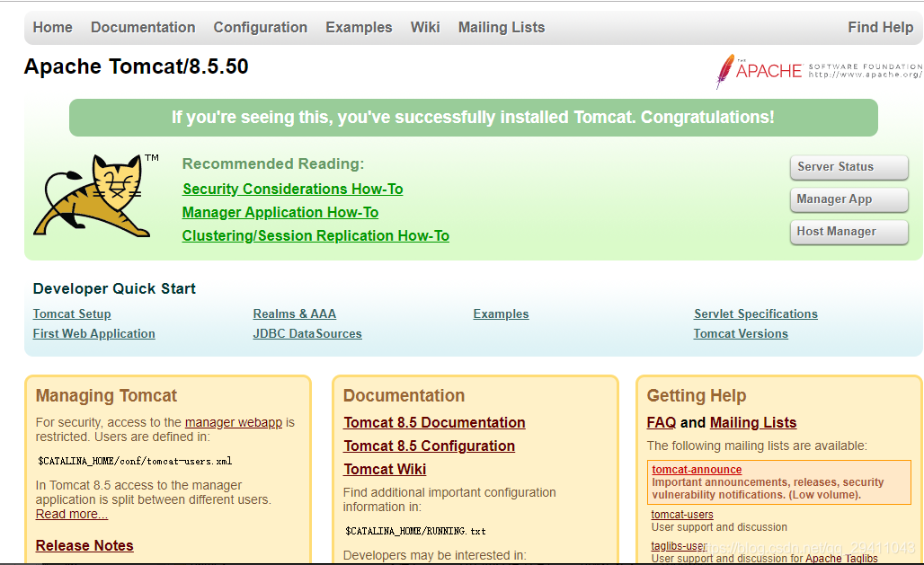
Task: Open Realms & AAA link
Action: coord(295,314)
